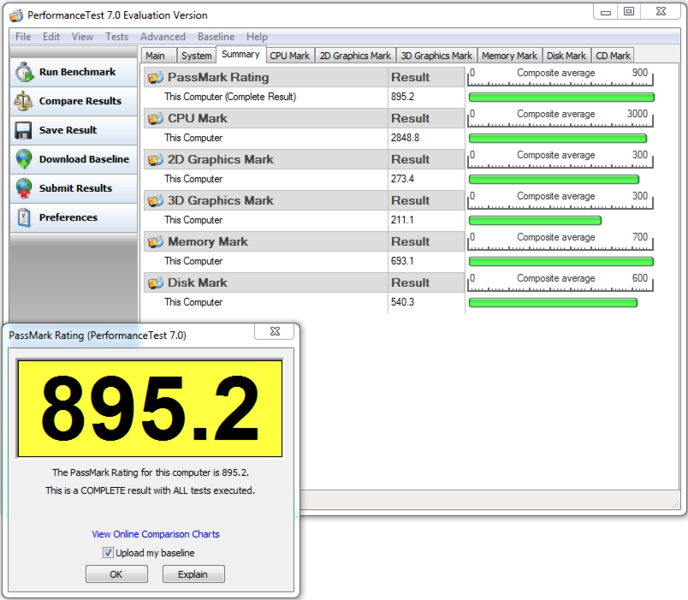Show the Disk Mark tab
688x600 pixels.
pos(566,56)
